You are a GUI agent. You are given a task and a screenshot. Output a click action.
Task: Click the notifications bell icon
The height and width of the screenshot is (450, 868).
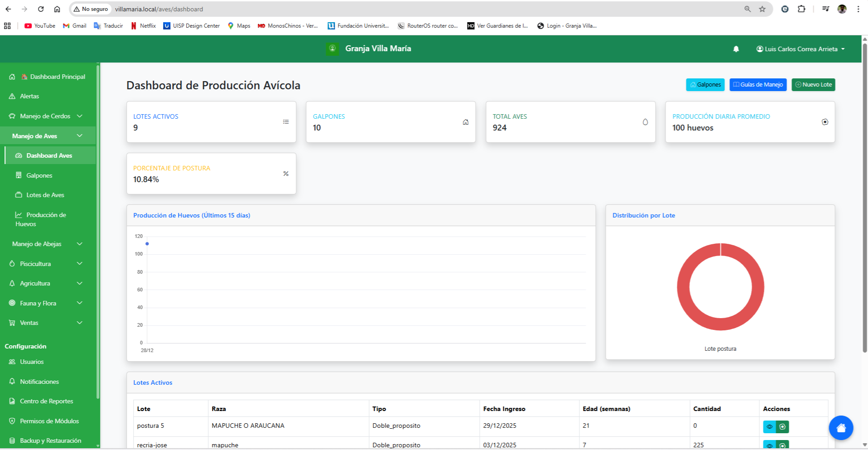pos(736,49)
